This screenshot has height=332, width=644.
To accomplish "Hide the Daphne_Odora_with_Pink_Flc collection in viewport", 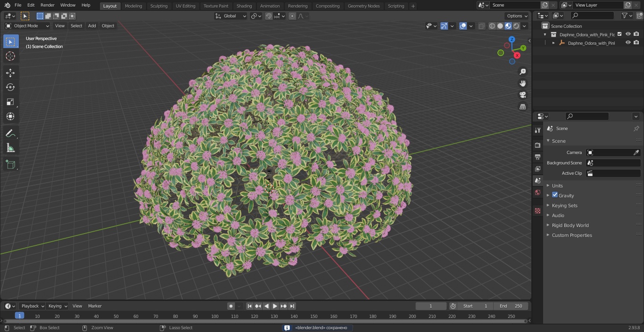I will pos(628,34).
